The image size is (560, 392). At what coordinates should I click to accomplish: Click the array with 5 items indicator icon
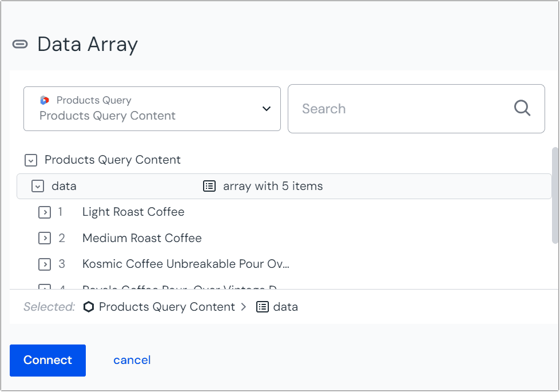point(209,186)
